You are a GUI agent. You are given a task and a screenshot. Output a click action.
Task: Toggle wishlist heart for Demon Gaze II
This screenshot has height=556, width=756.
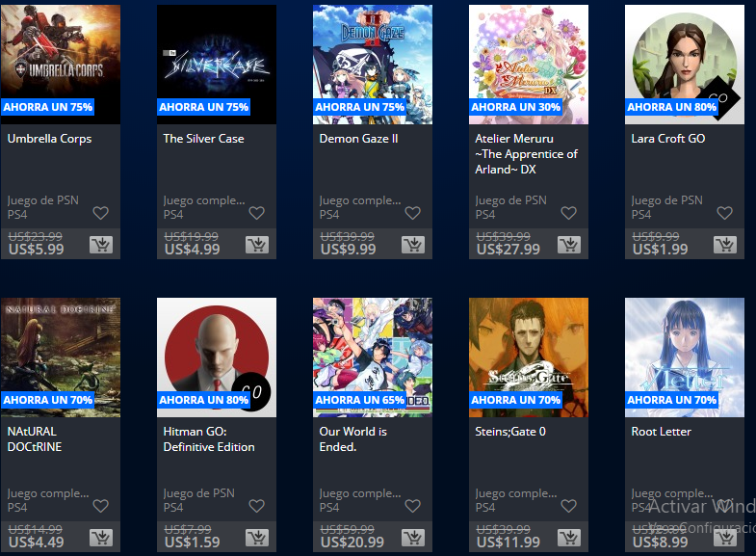(x=413, y=213)
